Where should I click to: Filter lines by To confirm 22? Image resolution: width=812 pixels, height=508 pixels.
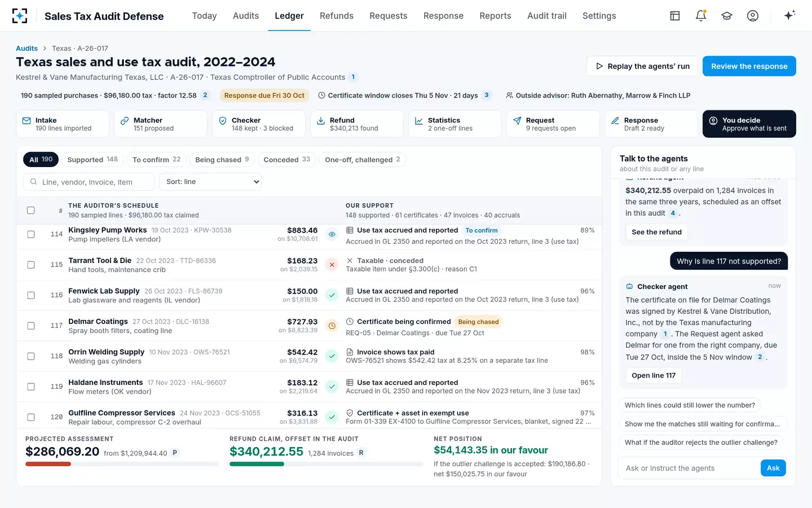tap(156, 160)
